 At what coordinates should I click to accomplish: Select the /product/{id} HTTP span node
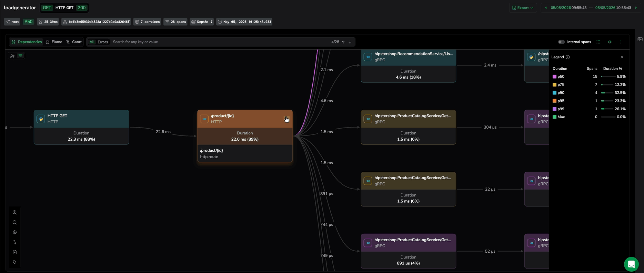tap(245, 136)
